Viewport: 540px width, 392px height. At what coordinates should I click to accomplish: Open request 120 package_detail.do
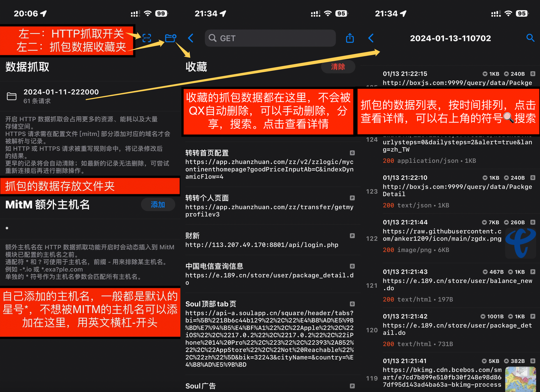pyautogui.click(x=450, y=330)
